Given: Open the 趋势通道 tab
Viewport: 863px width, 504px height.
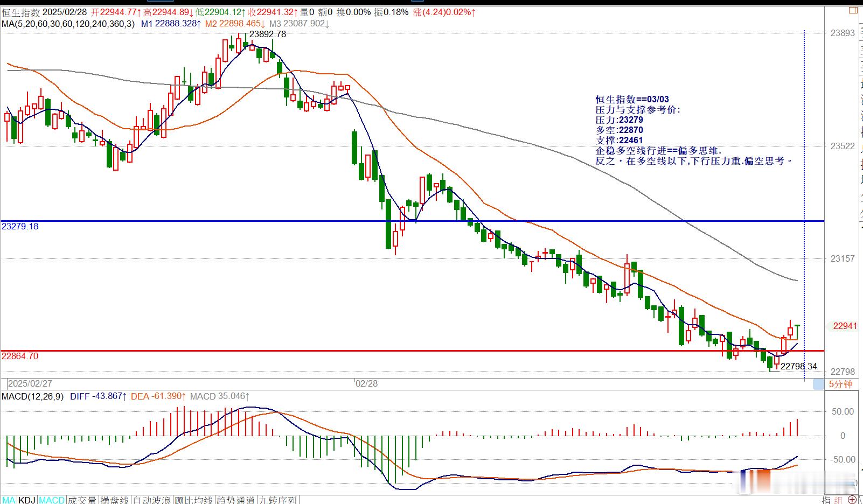Looking at the screenshot, I should pos(235,500).
